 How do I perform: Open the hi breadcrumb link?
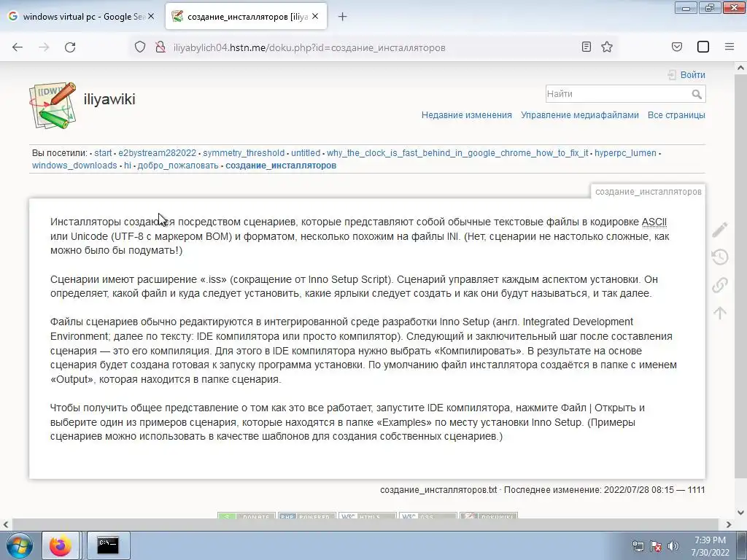[128, 166]
